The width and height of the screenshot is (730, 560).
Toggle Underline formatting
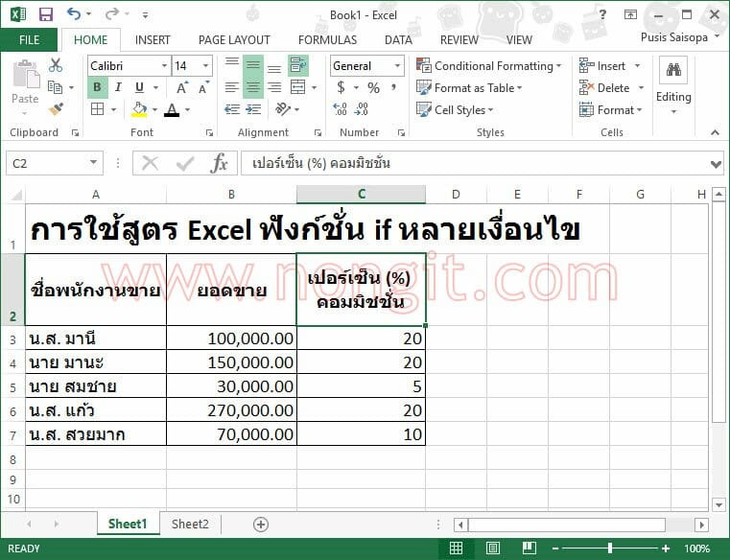[x=139, y=87]
